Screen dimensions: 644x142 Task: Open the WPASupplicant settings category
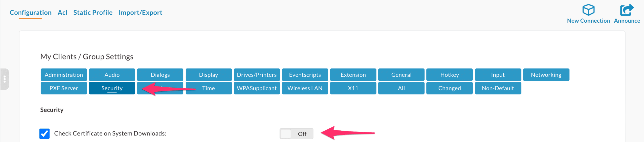[257, 88]
